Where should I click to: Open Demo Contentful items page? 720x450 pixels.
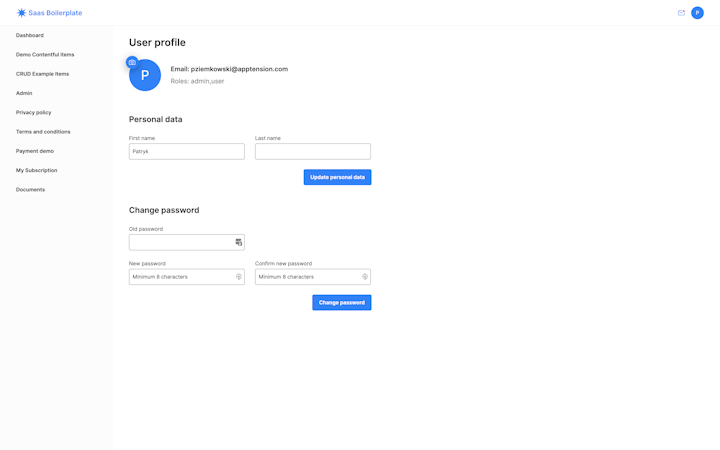45,55
